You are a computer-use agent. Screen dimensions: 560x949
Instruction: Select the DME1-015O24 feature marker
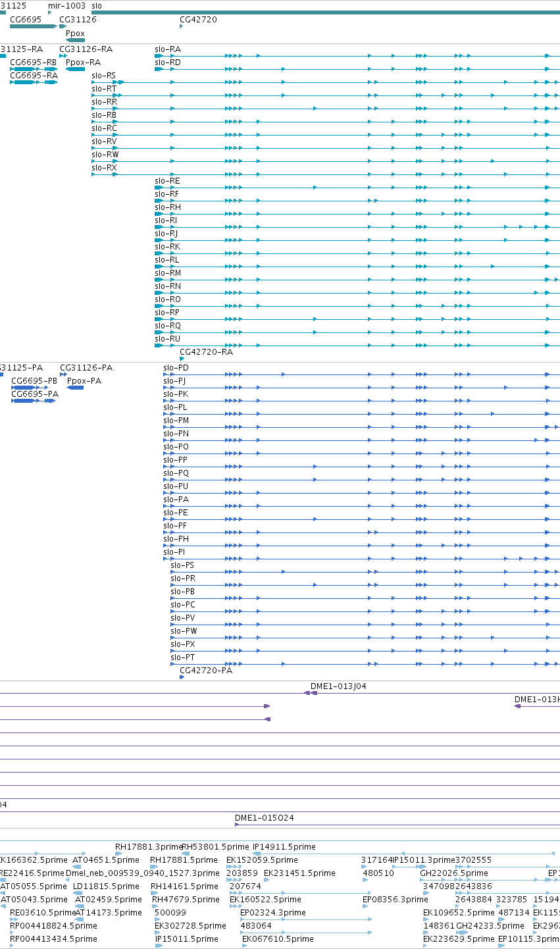point(238,825)
